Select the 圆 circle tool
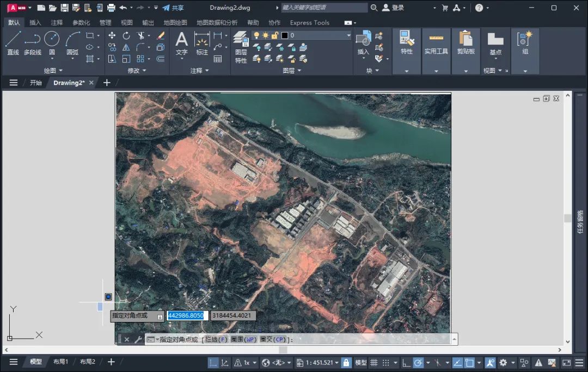Image resolution: width=588 pixels, height=372 pixels. (x=52, y=43)
